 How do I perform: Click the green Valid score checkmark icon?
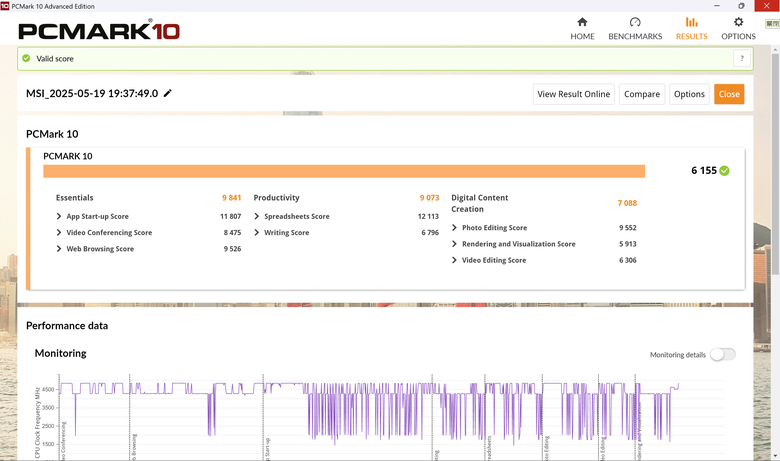(x=26, y=58)
